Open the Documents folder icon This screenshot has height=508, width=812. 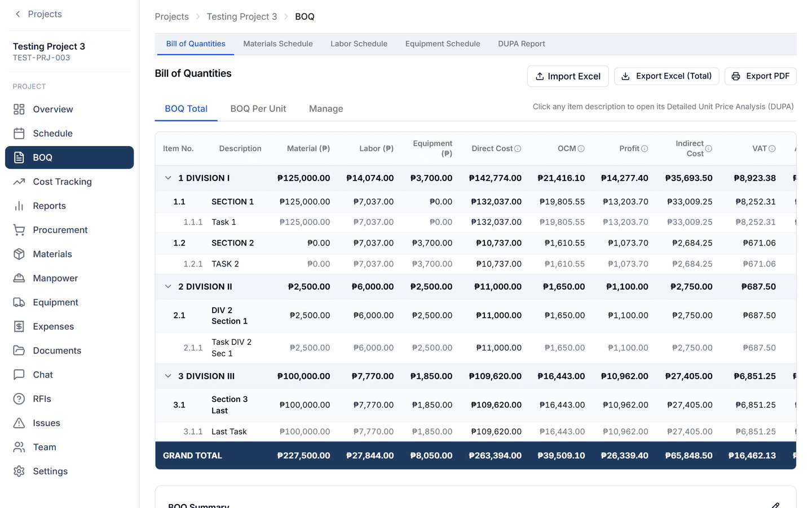[19, 351]
